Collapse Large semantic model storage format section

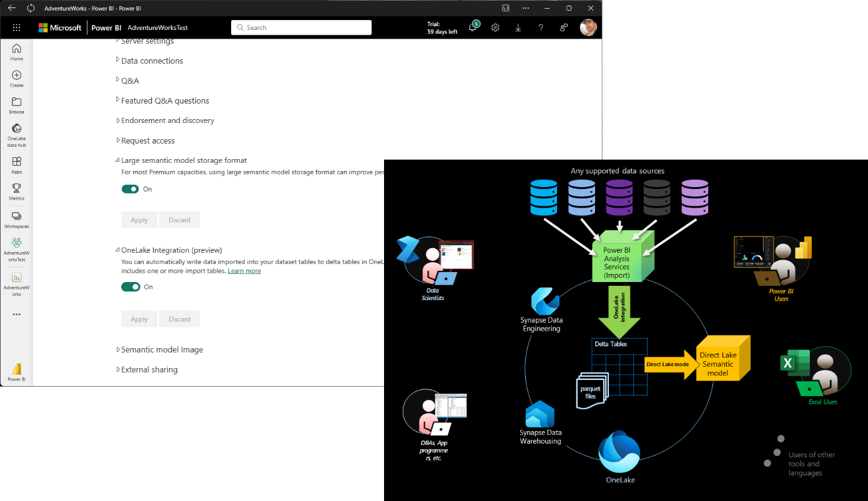(x=181, y=160)
